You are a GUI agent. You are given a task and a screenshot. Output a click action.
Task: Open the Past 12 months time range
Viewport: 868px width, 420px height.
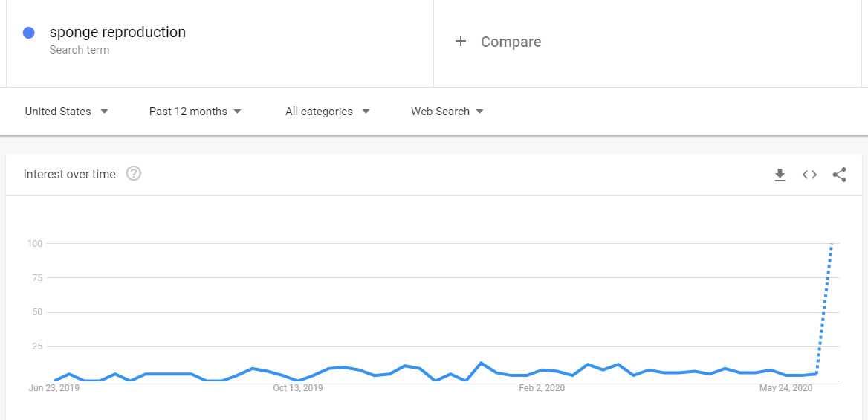pyautogui.click(x=195, y=112)
